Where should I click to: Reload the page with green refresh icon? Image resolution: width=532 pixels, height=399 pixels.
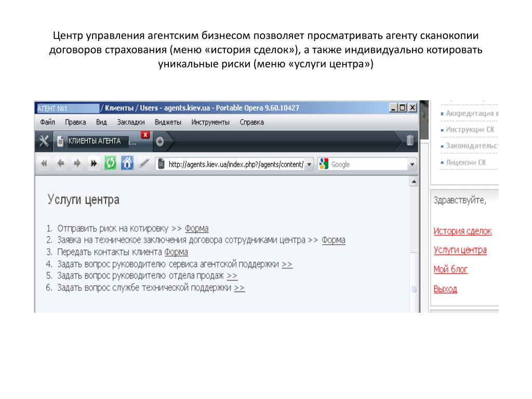[110, 163]
